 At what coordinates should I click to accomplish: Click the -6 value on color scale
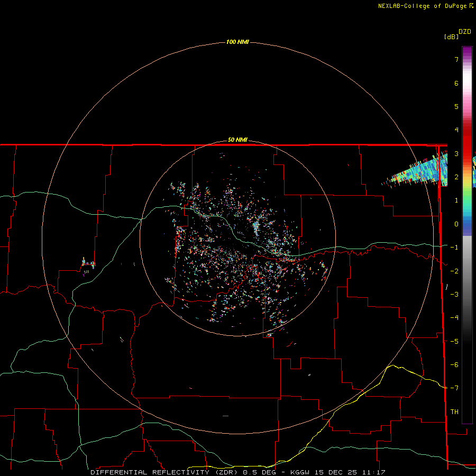(x=454, y=365)
